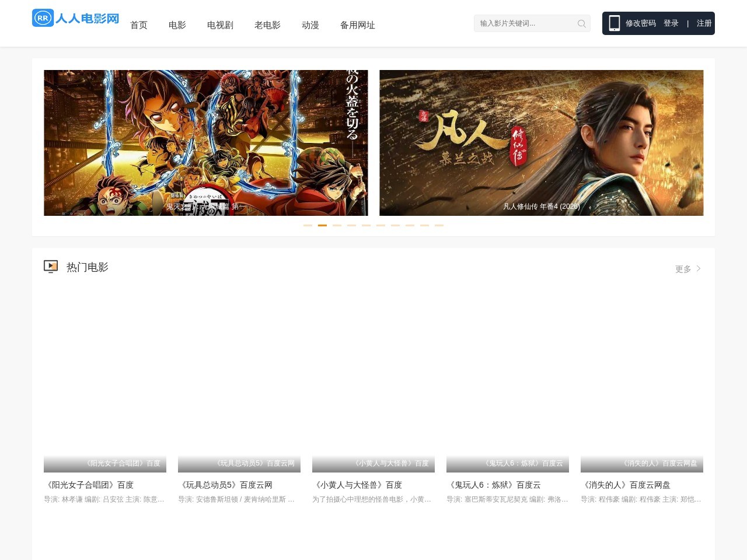Jump to the fifth carousel indicator dash
The height and width of the screenshot is (560, 747).
(366, 225)
